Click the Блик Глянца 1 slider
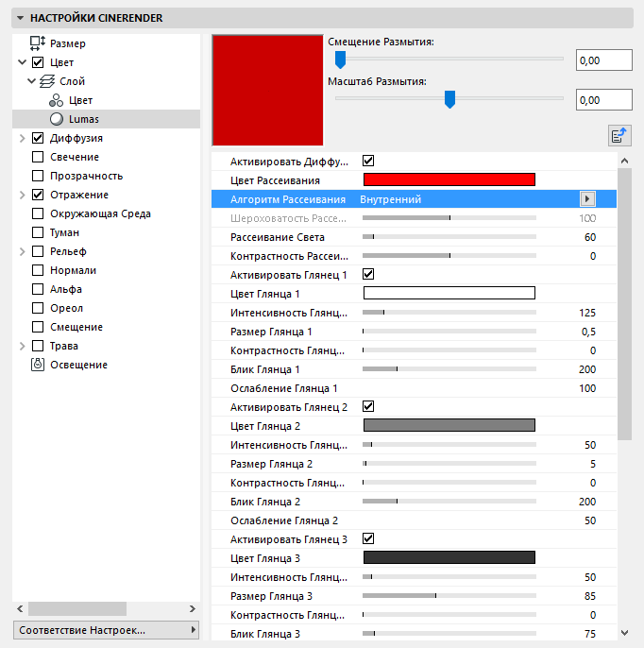Image resolution: width=644 pixels, height=648 pixels. pyautogui.click(x=449, y=369)
